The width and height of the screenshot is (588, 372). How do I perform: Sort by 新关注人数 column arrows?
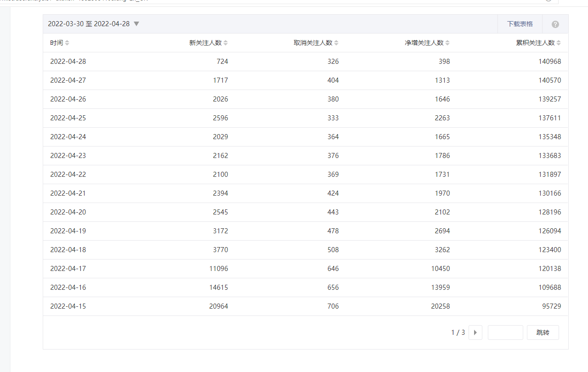[225, 43]
